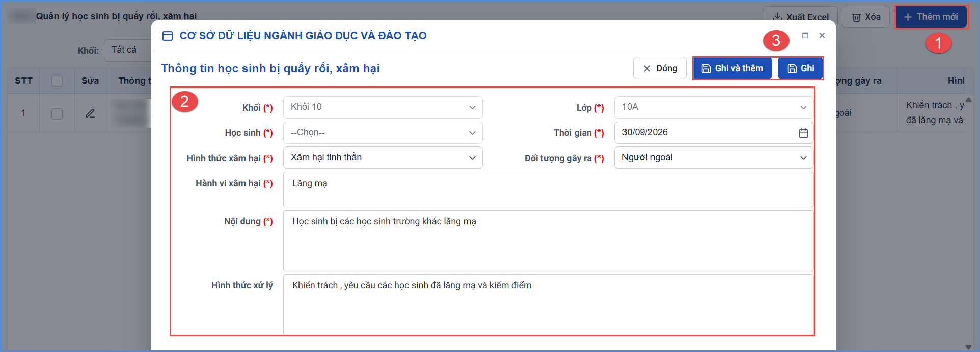Image resolution: width=980 pixels, height=352 pixels.
Task: Click the STT column header
Action: (23, 81)
